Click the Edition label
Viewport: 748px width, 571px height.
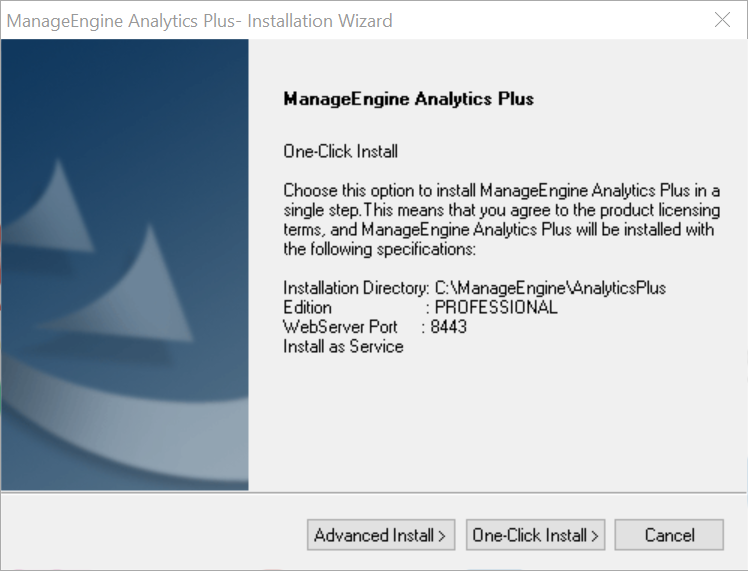(x=307, y=307)
